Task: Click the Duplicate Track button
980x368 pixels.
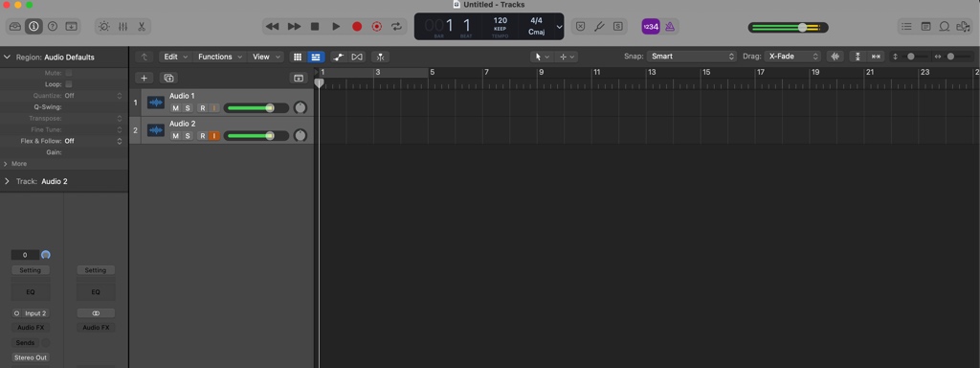Action: (x=168, y=79)
